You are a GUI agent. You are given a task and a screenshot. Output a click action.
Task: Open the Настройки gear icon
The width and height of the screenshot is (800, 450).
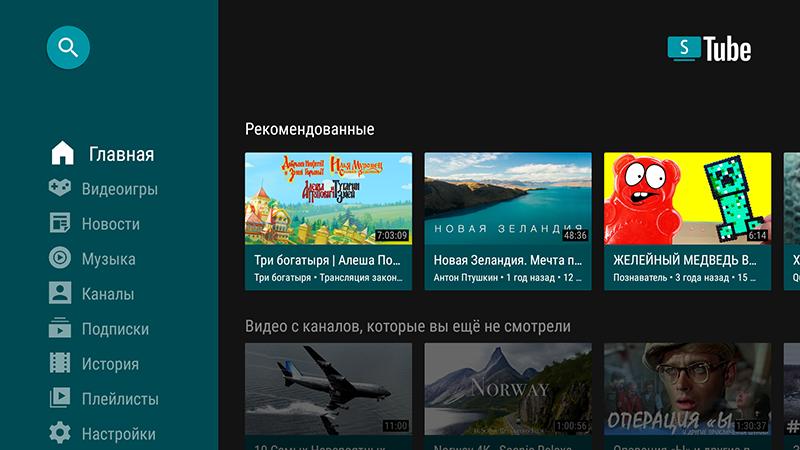click(61, 434)
